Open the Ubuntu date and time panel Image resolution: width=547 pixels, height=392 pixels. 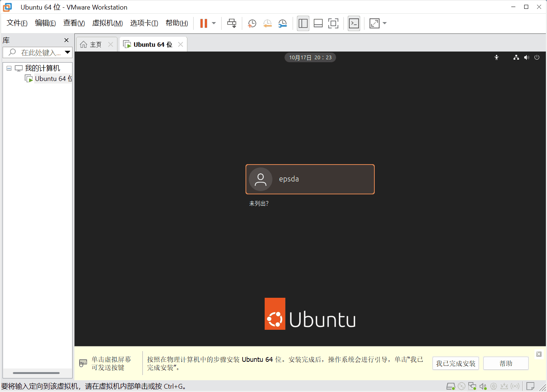coord(310,57)
